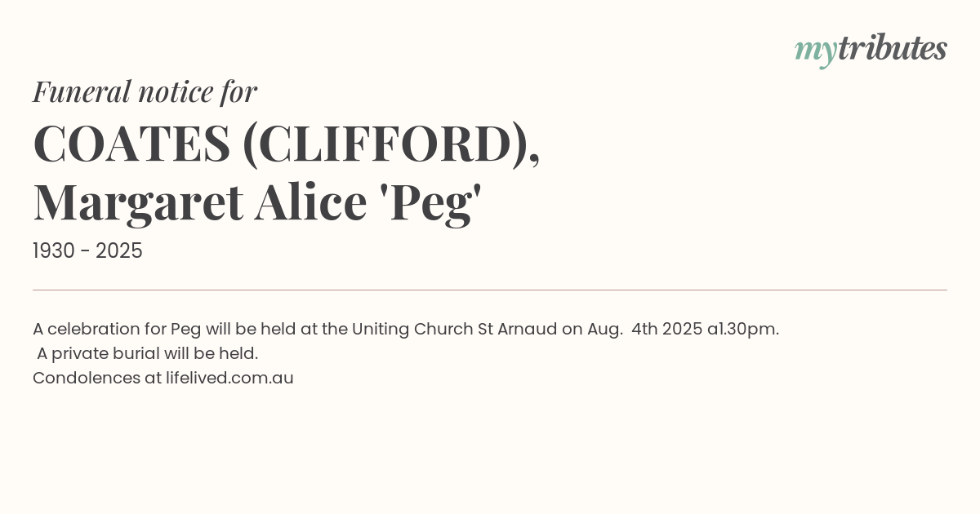The width and height of the screenshot is (980, 514).
Task: Click the maiden name (CLIFFORD) in the title
Action: pos(390,144)
